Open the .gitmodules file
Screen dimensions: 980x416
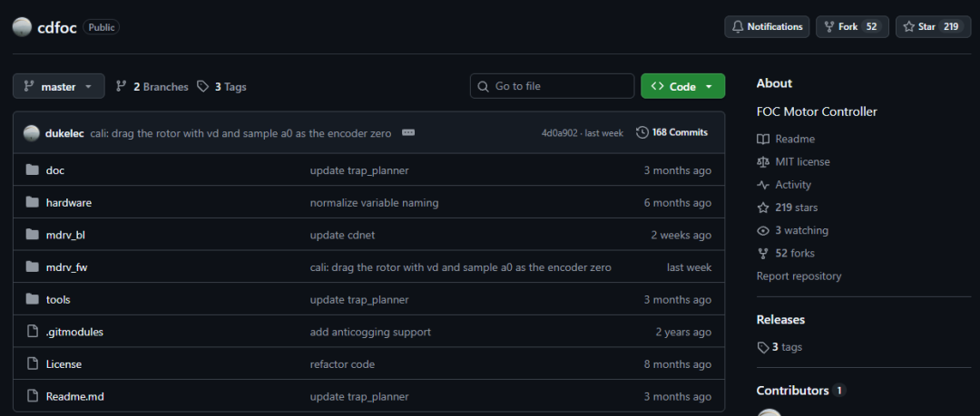pyautogui.click(x=74, y=333)
